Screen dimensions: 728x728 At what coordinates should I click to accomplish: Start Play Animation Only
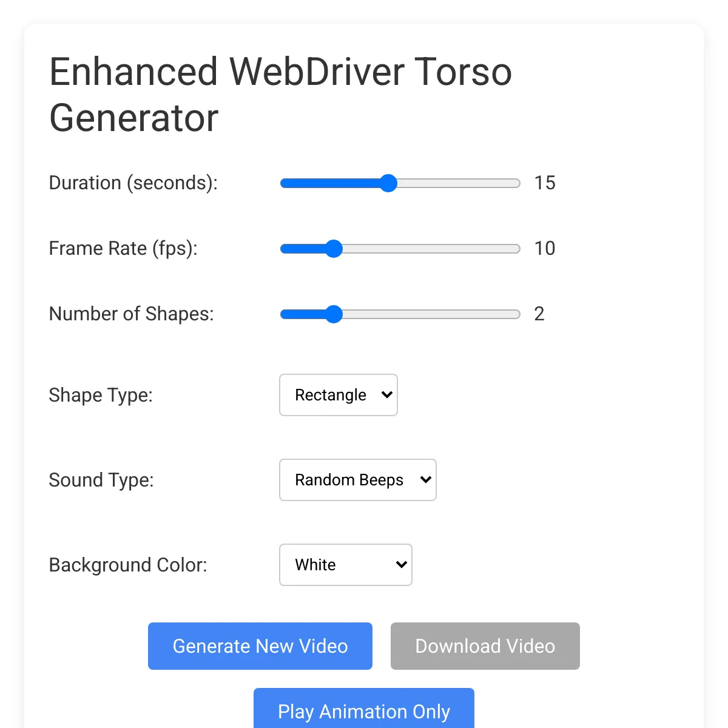click(x=363, y=710)
